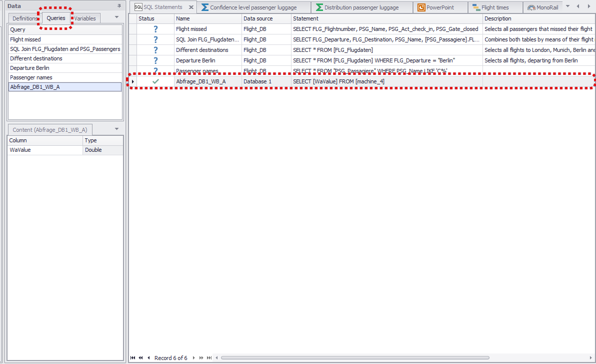Click the WaValue column entry
Screen dimensions: 596x364
[x=45, y=150]
